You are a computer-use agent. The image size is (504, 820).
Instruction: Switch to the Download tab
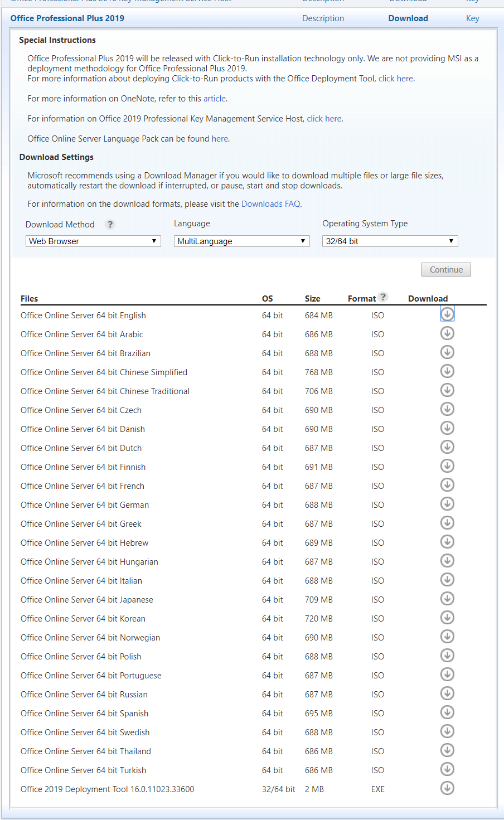pyautogui.click(x=408, y=18)
